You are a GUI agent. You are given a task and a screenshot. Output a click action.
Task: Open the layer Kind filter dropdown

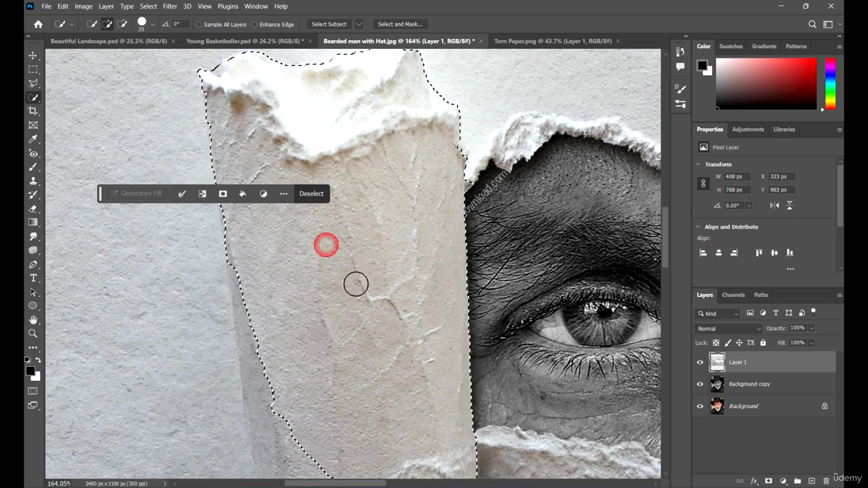(x=718, y=314)
